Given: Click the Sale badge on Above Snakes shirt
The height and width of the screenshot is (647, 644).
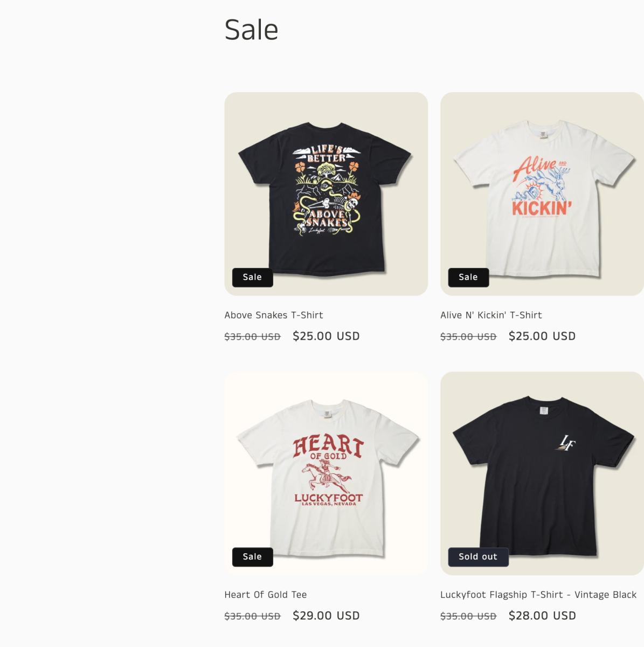Looking at the screenshot, I should point(252,277).
